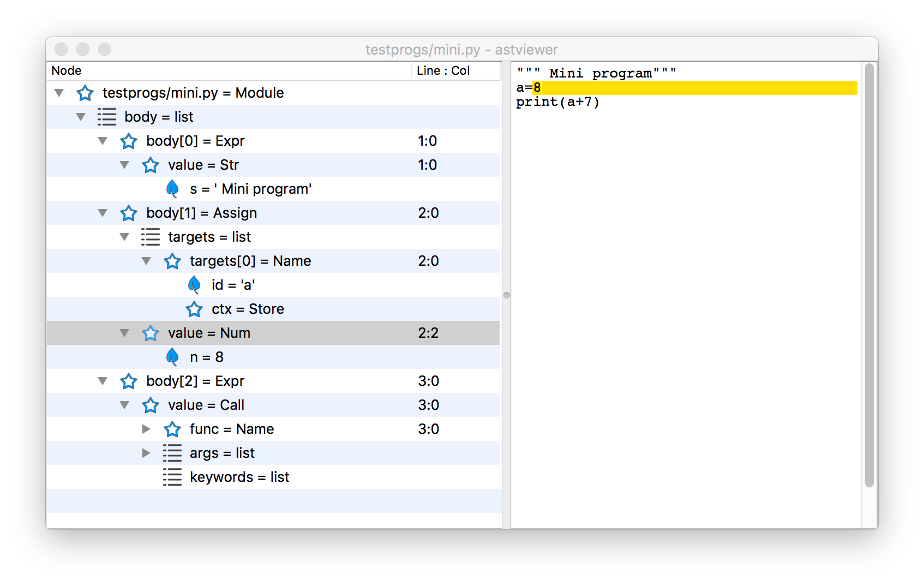
Task: Click the list icon of targets = list
Action: click(151, 237)
